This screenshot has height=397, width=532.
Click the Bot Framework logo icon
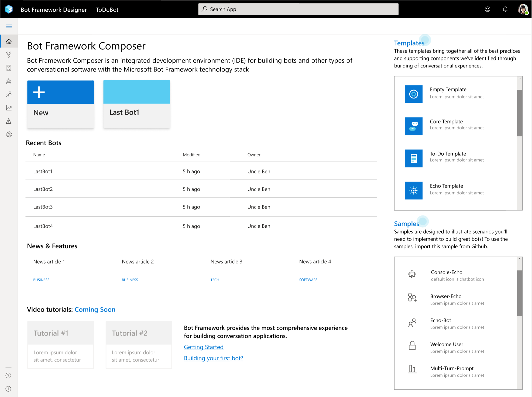[9, 9]
